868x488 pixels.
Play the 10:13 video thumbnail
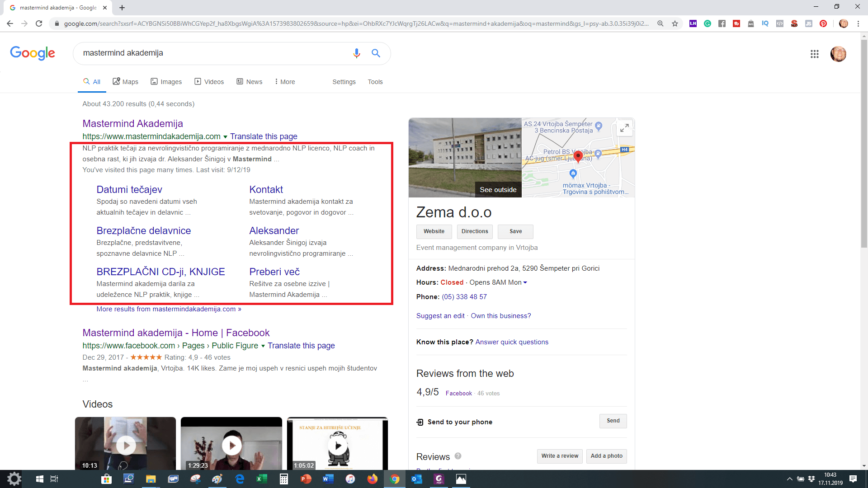(126, 445)
